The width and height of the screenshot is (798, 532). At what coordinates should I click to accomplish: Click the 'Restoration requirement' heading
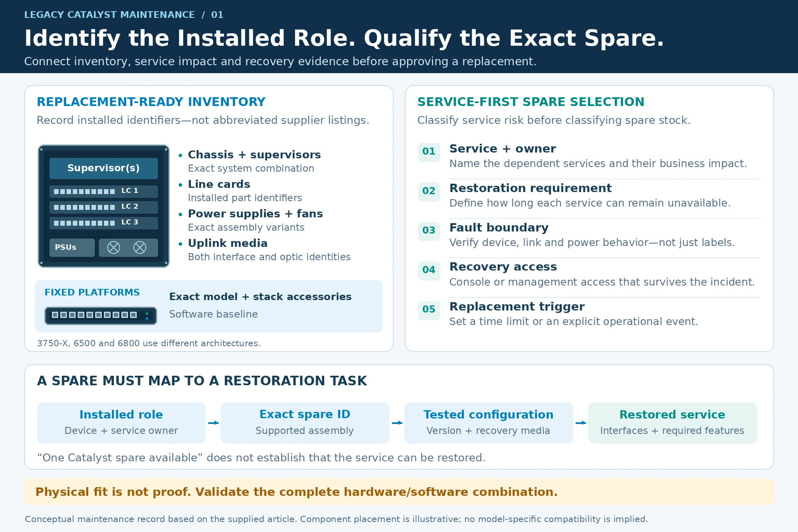point(530,188)
